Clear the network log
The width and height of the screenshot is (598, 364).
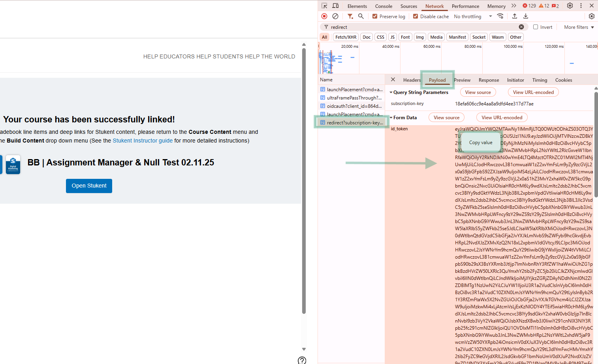click(x=335, y=16)
